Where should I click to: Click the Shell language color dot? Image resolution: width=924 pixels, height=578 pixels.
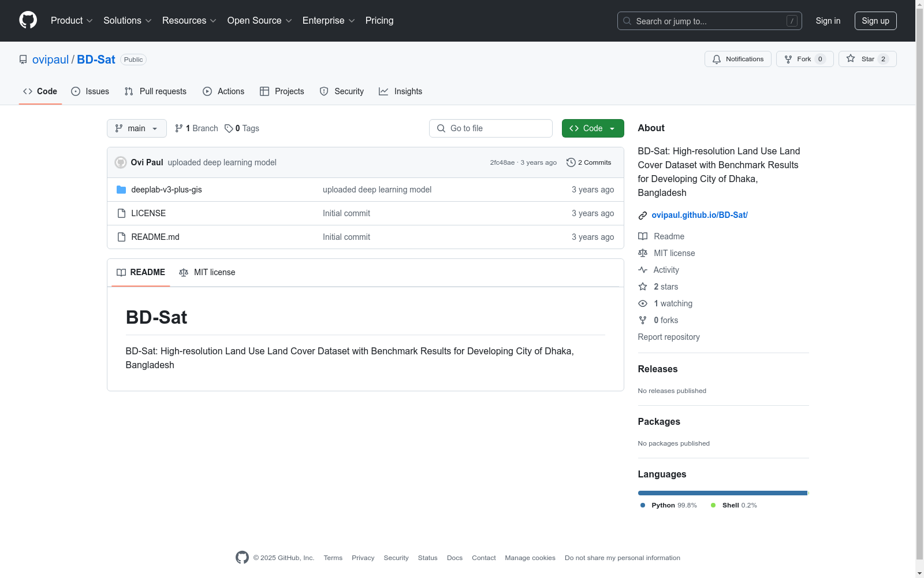coord(713,505)
